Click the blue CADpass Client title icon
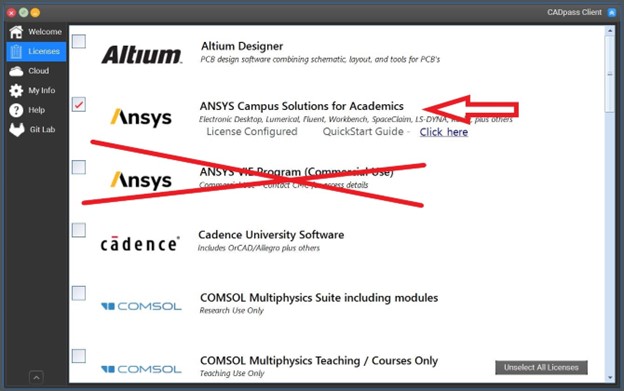This screenshot has height=391, width=624. 612,13
